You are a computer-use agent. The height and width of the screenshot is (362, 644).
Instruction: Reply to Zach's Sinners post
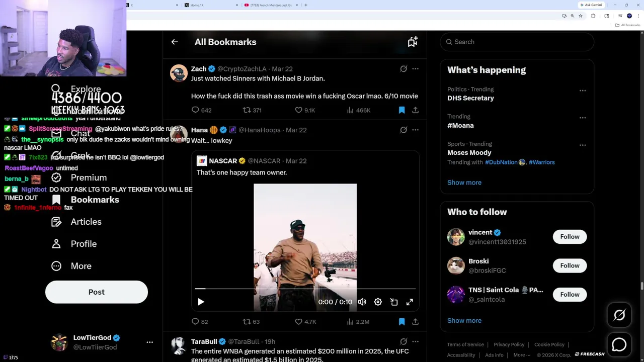tap(195, 110)
